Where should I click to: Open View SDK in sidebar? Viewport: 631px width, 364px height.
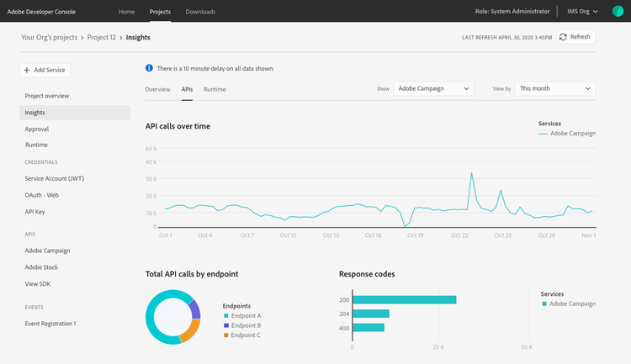tap(37, 284)
